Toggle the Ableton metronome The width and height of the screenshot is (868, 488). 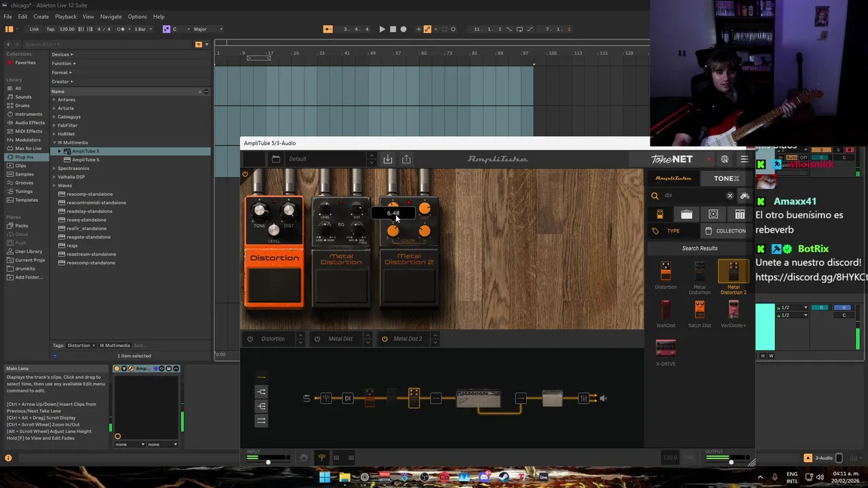[x=121, y=29]
